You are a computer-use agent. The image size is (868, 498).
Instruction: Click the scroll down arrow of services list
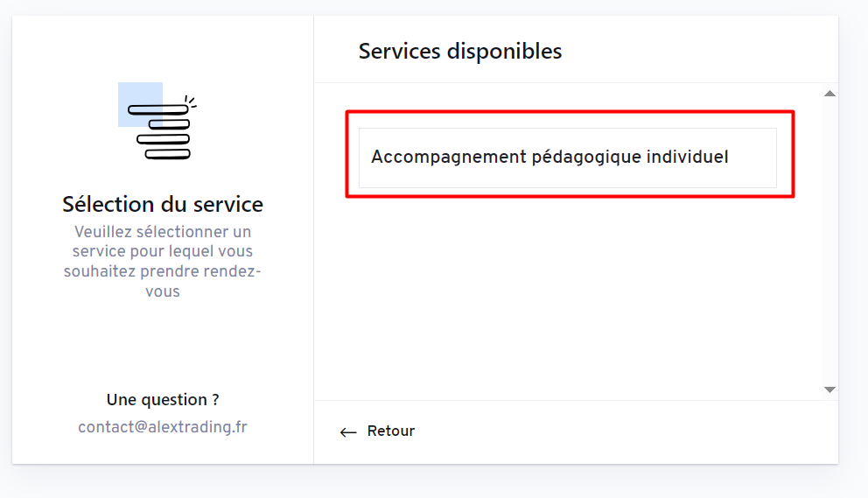click(830, 389)
